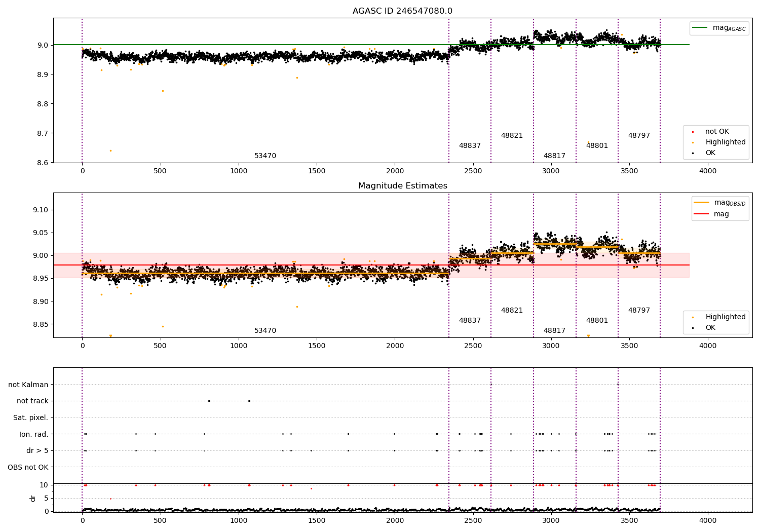Click the red line sample in mag legend
This screenshot has width=760, height=532.
702,214
